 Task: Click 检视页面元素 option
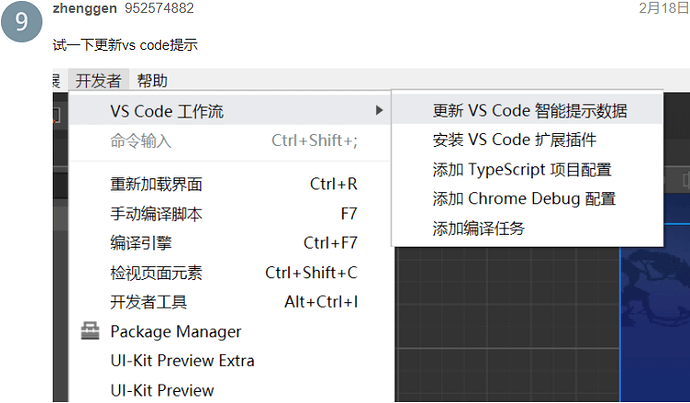pos(156,272)
